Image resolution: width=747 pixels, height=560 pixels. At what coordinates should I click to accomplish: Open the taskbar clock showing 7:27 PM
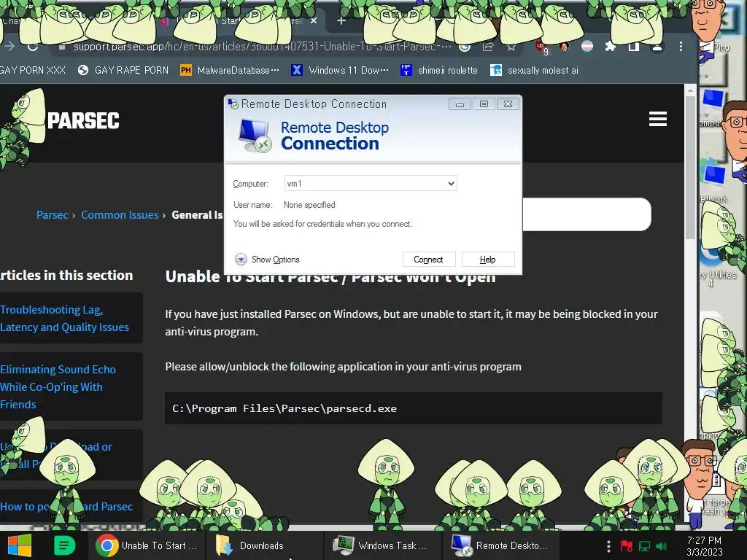(x=705, y=546)
